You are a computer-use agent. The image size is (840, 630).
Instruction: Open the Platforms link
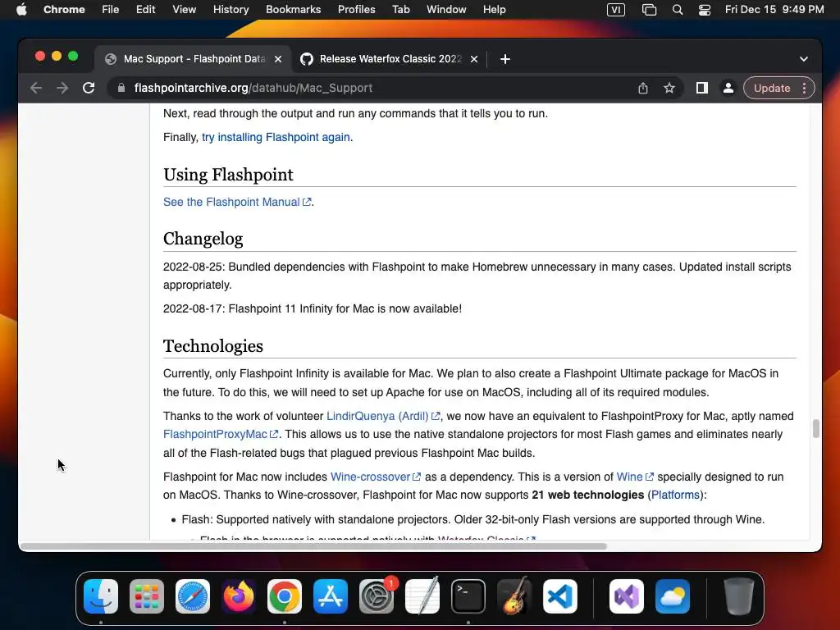(675, 495)
